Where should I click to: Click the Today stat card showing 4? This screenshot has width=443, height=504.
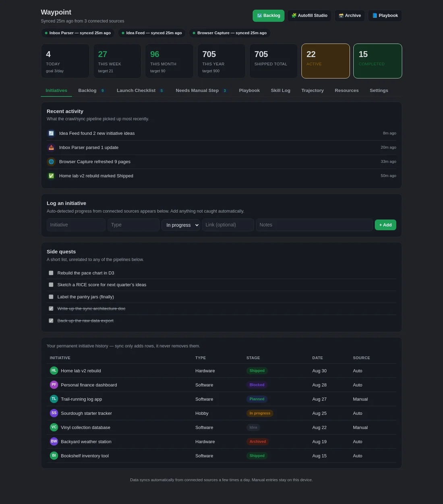coord(65,61)
